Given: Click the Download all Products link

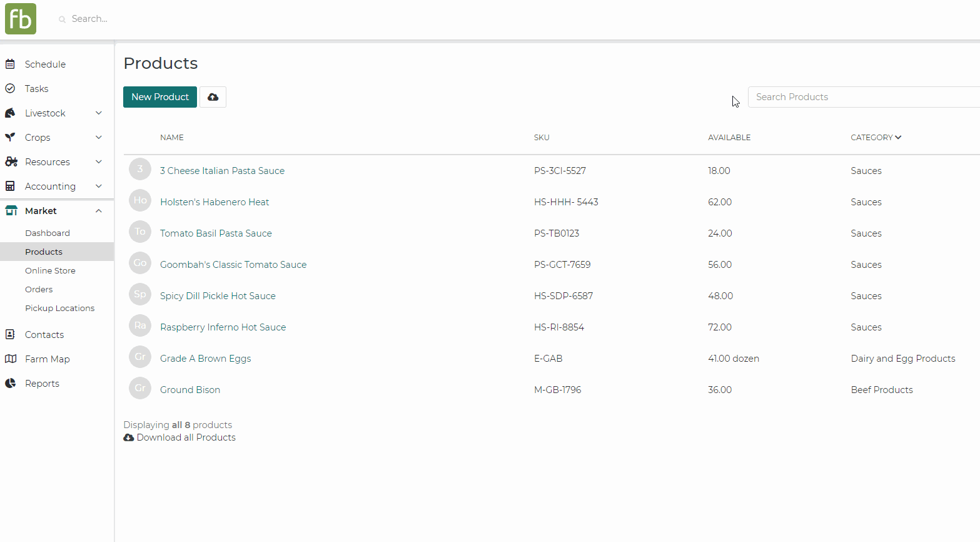Looking at the screenshot, I should pos(186,437).
